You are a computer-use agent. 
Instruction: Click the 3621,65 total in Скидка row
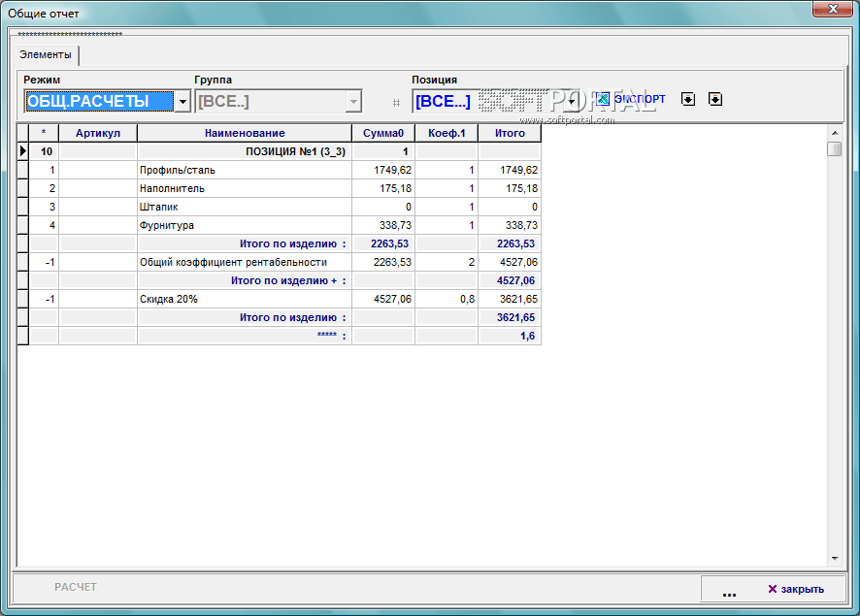(518, 299)
